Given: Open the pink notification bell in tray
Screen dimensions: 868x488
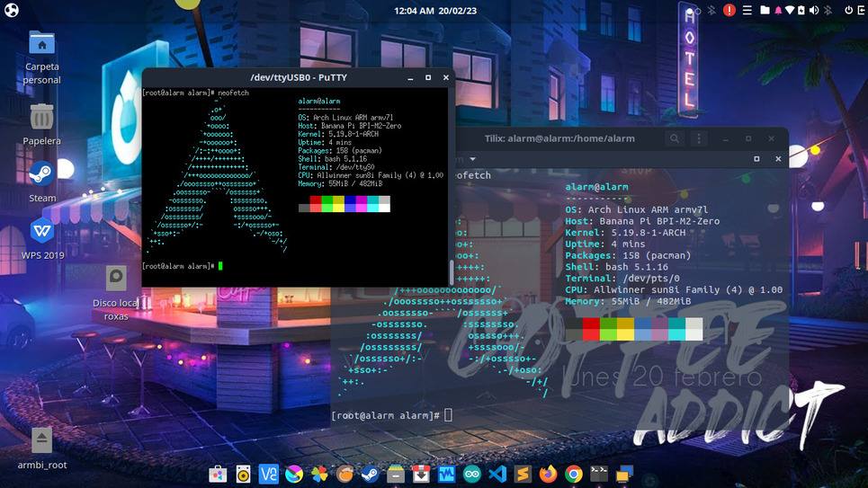Looking at the screenshot, I should point(778,10).
